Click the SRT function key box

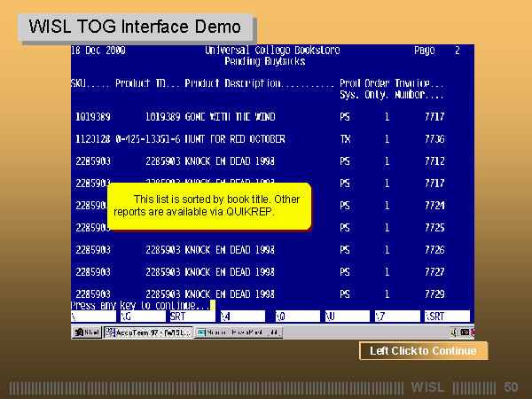pos(192,316)
